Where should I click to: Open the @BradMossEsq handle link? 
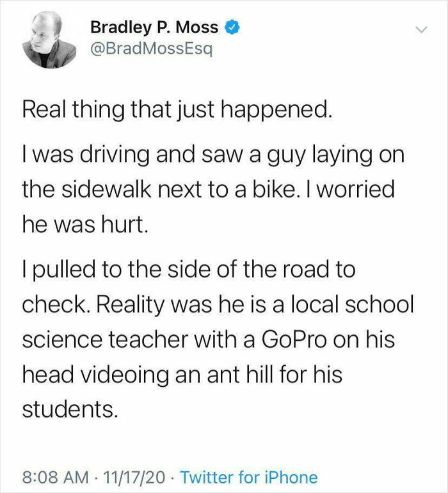coord(147,49)
